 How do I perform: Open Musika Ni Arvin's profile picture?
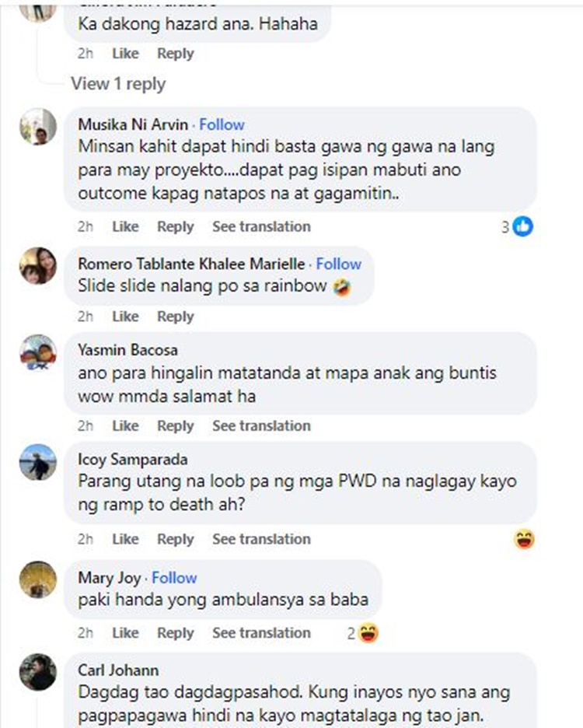(x=37, y=127)
